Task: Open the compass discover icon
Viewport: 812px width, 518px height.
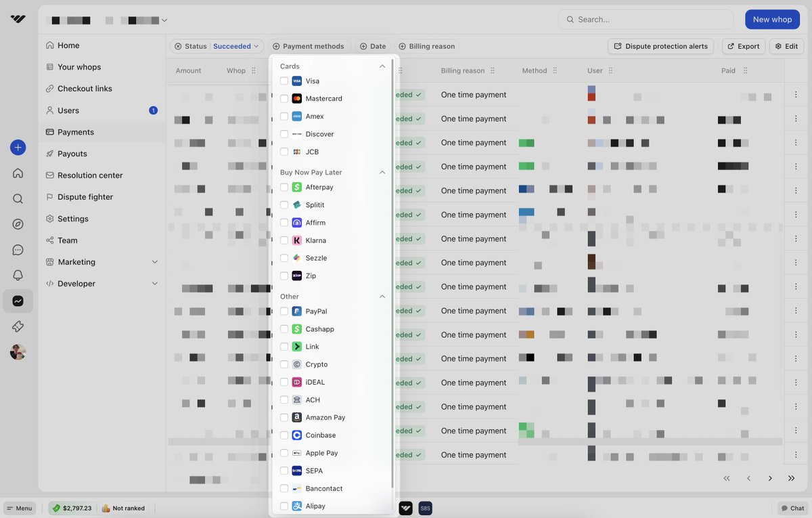Action: coord(18,224)
